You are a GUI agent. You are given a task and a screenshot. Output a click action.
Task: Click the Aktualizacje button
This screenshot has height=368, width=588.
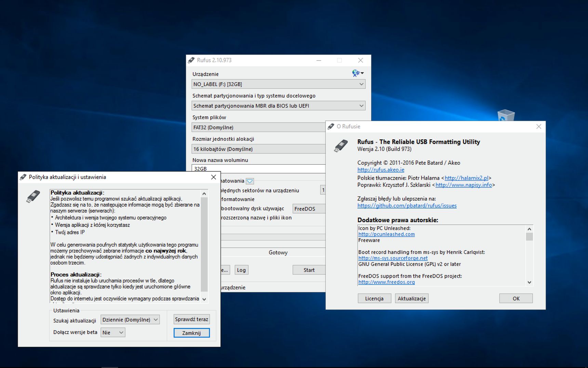tap(412, 299)
